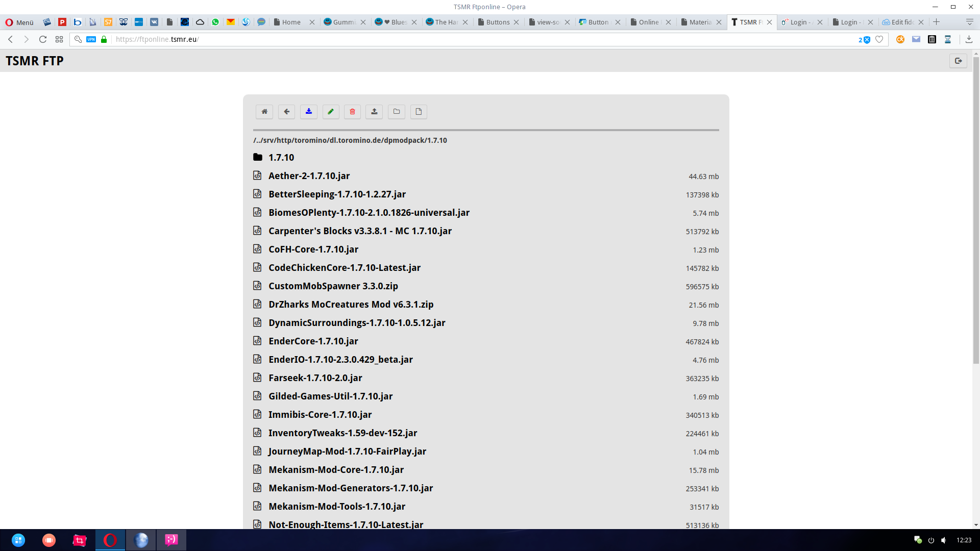Click the heart bookmark icon in address bar
This screenshot has width=980, height=551.
[x=879, y=39]
